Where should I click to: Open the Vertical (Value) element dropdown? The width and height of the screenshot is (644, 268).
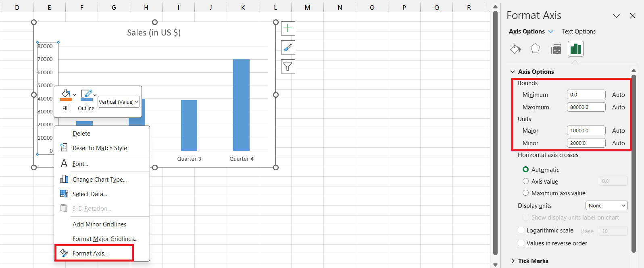[119, 102]
